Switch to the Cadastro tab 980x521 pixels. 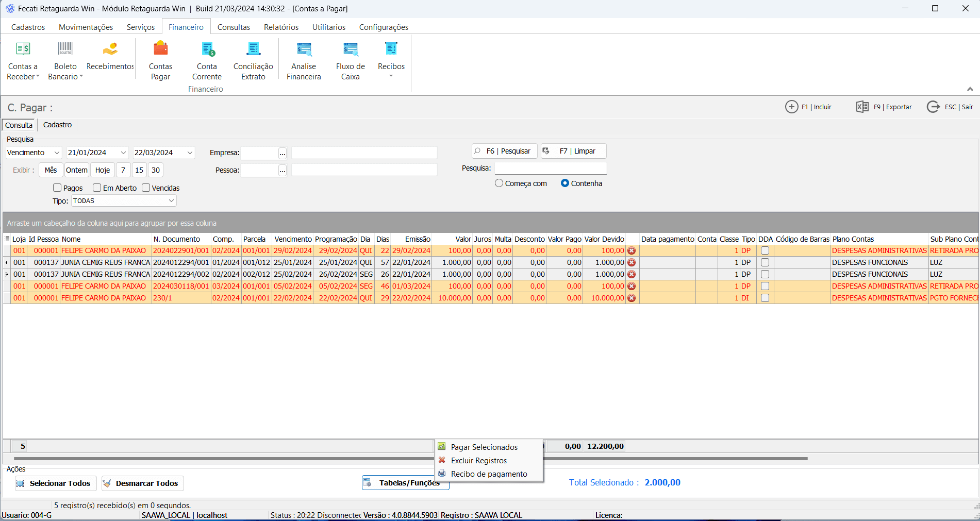tap(57, 125)
